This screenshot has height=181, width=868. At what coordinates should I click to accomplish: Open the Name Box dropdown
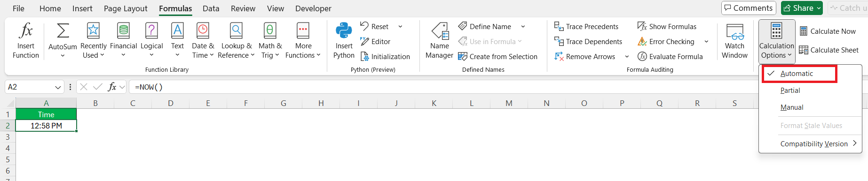point(58,87)
